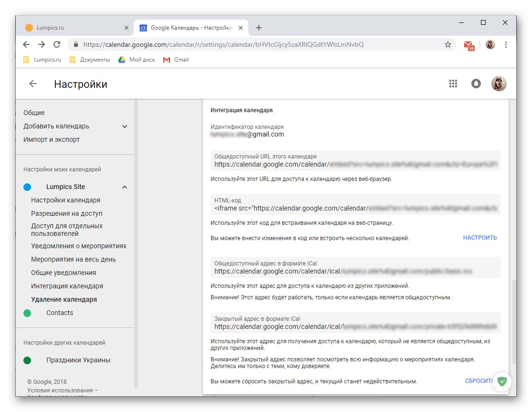Image resolution: width=532 pixels, height=412 pixels.
Task: Click the blue color dot beside Lumpics Site
Action: [27, 187]
